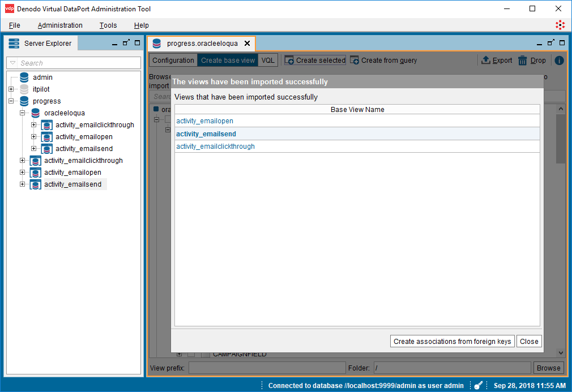572x392 pixels.
Task: Minimize the progress.oracleeloqua editor panel
Action: (540, 44)
